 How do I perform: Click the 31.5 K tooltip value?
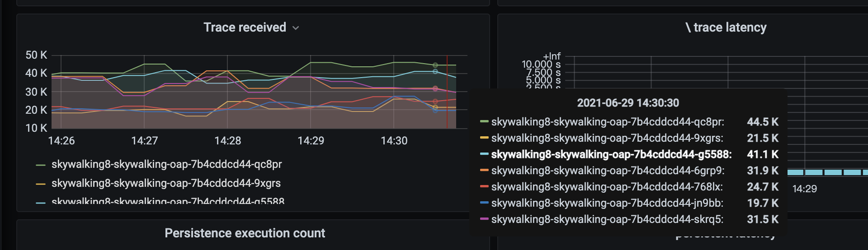(x=763, y=219)
